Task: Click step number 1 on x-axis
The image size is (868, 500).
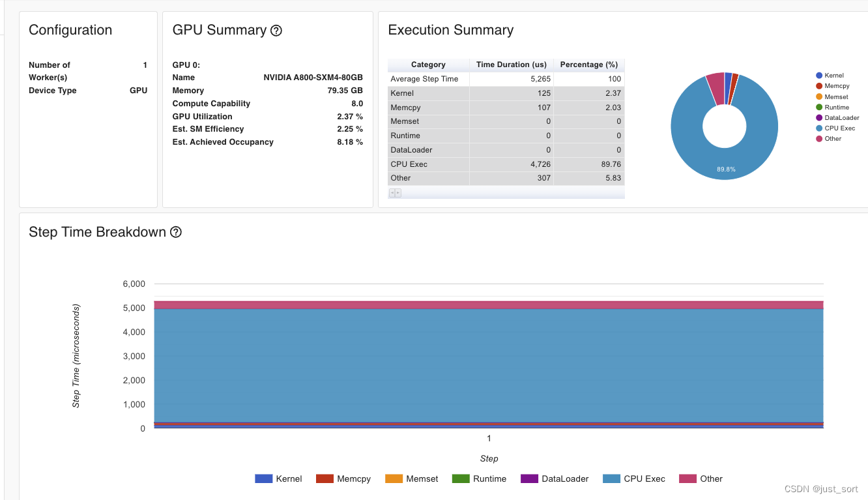Action: [489, 439]
